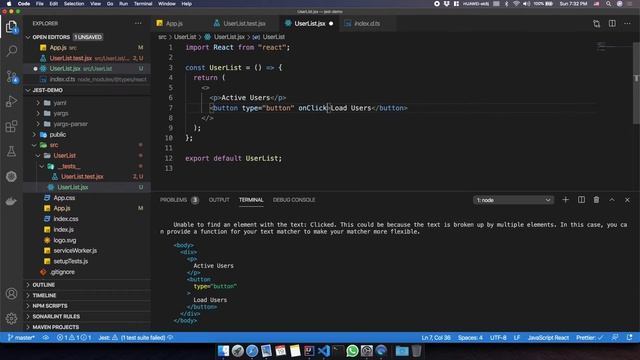640x360 pixels.
Task: Switch to the UserList.test.jsx editor tab
Action: point(244,24)
